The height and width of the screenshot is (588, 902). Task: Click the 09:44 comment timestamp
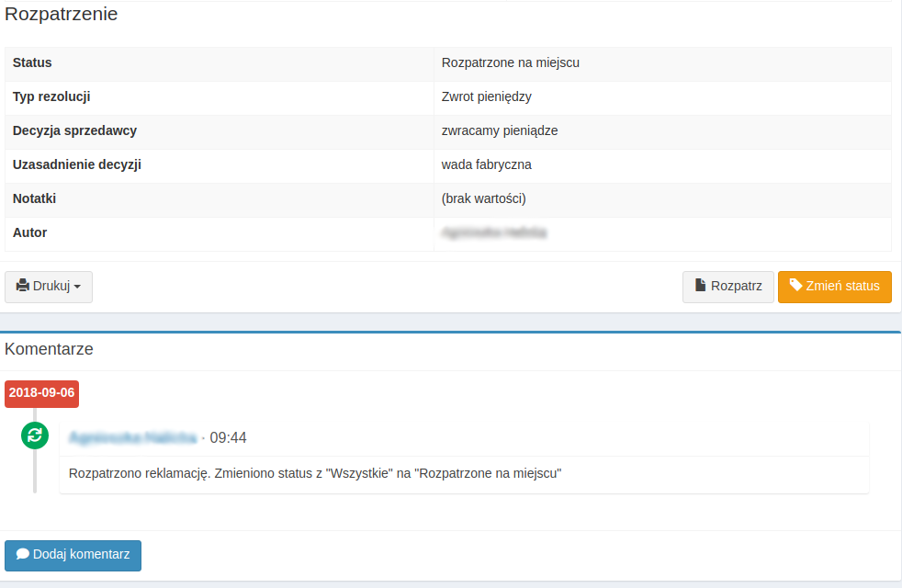(228, 438)
